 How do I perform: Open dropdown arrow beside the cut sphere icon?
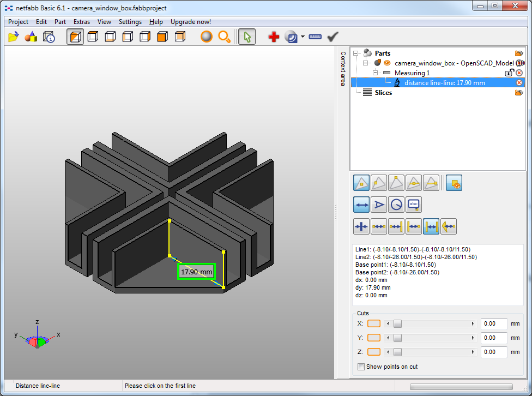303,37
